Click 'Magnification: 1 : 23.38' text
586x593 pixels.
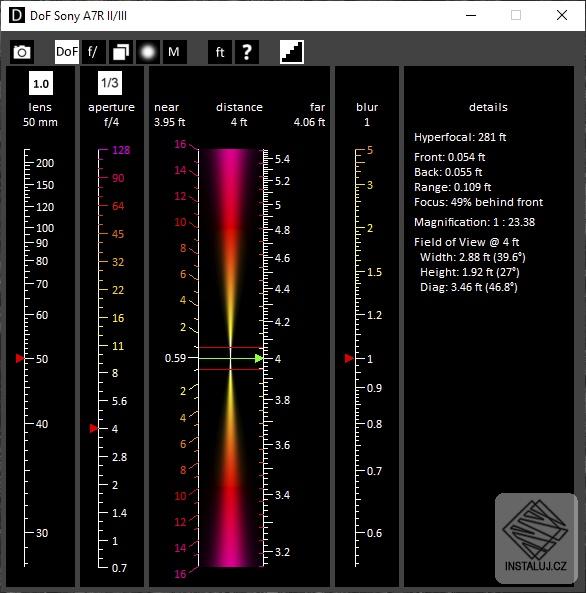[x=474, y=222]
